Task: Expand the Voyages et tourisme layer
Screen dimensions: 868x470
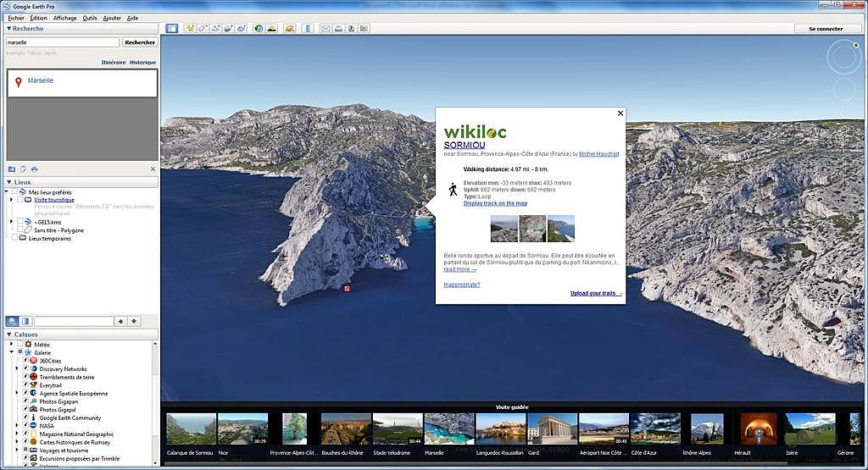Action: [x=17, y=450]
